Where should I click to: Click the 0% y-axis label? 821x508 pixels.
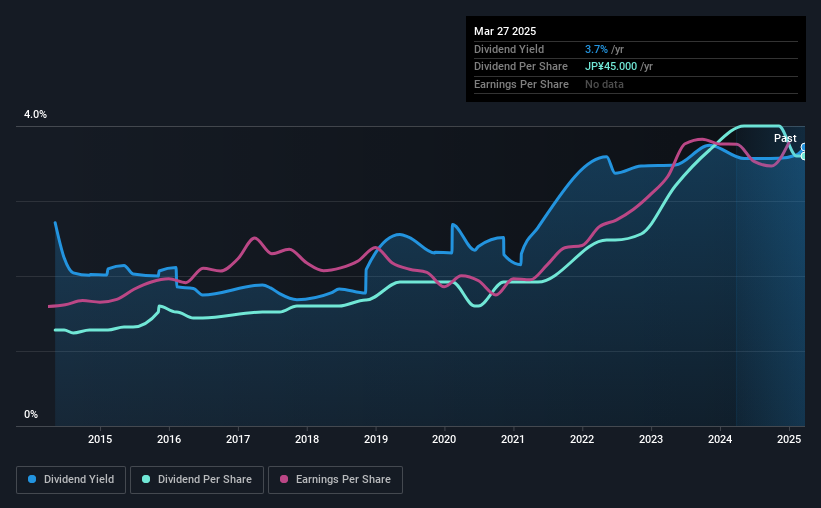31,414
